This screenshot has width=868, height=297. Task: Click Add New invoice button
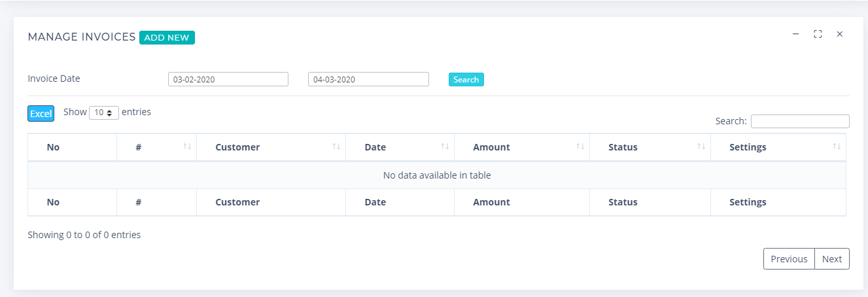(x=167, y=37)
